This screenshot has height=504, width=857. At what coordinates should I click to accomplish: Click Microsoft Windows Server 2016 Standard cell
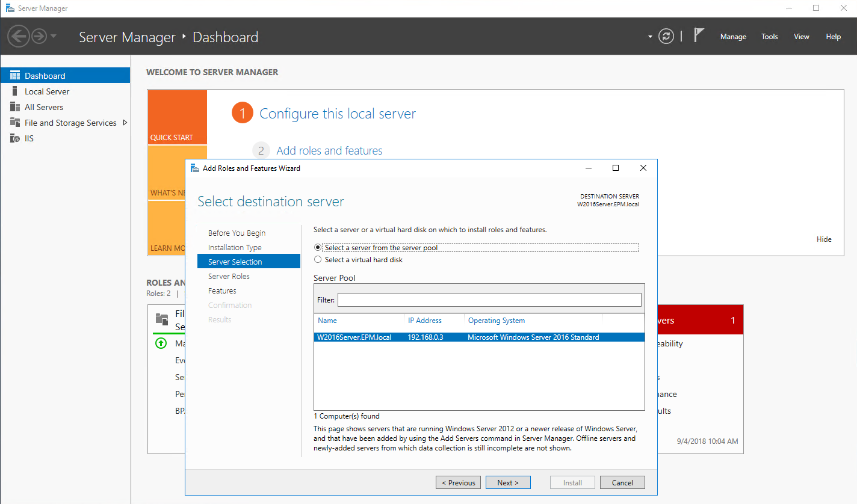533,337
